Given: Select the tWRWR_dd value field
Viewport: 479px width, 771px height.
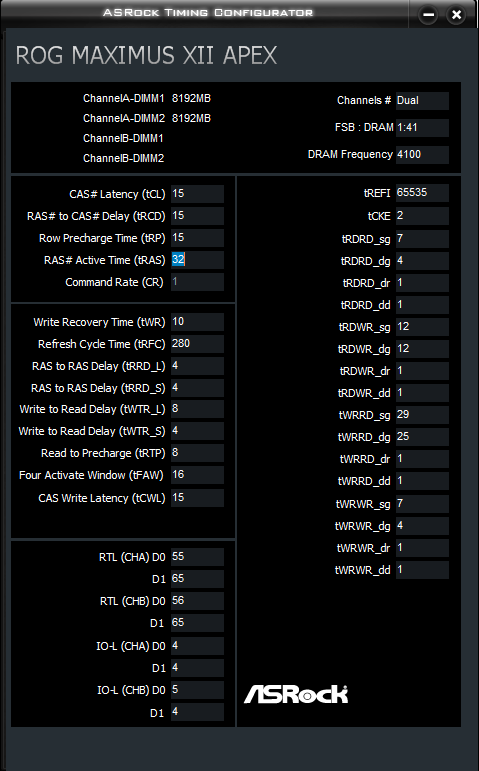Looking at the screenshot, I should (422, 570).
